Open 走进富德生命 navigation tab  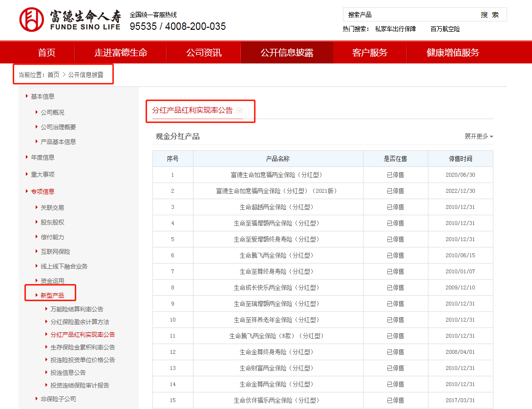click(x=121, y=53)
